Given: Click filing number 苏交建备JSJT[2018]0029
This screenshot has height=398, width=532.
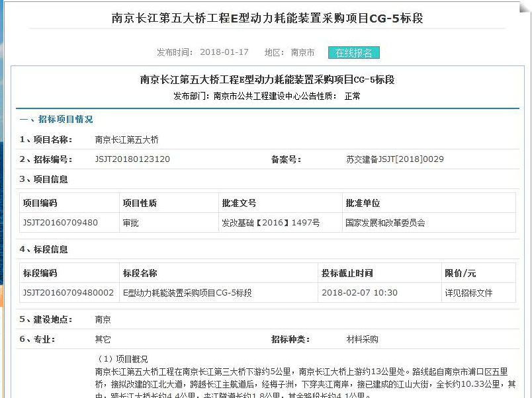Looking at the screenshot, I should coord(395,159).
